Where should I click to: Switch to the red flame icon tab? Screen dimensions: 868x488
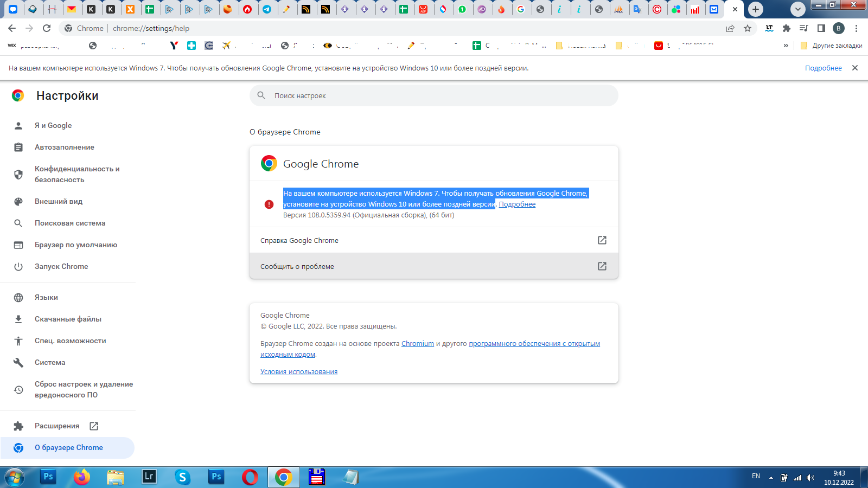coord(247,9)
